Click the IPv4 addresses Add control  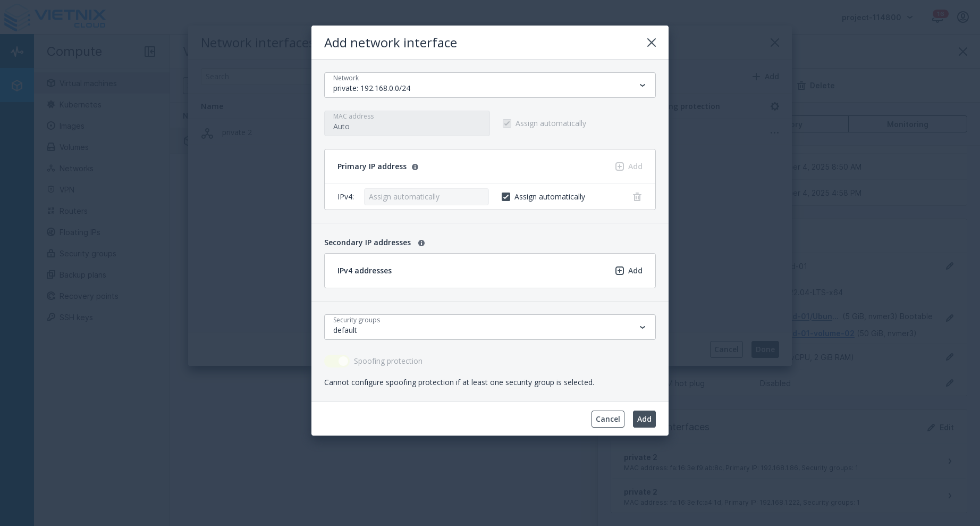pyautogui.click(x=629, y=271)
